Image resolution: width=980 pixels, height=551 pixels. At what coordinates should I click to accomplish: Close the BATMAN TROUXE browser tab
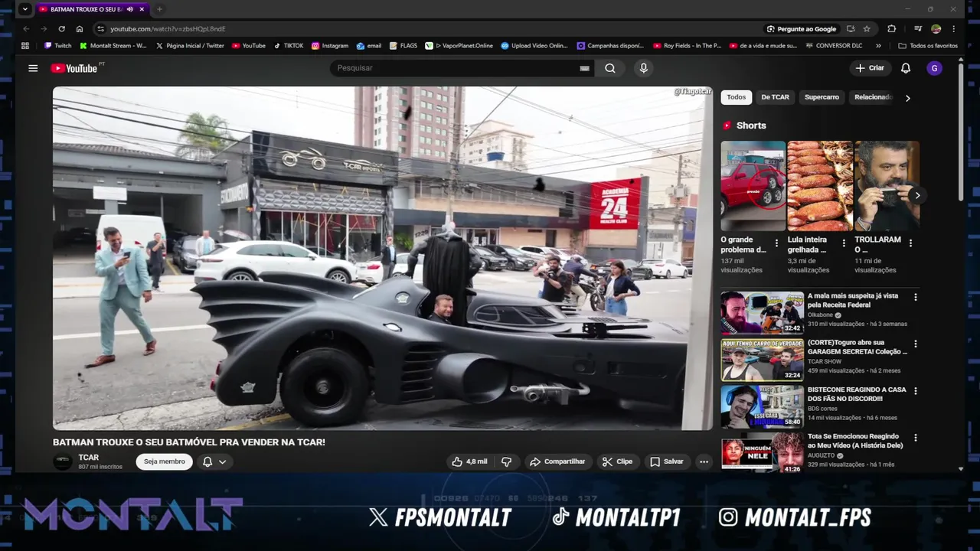(142, 9)
